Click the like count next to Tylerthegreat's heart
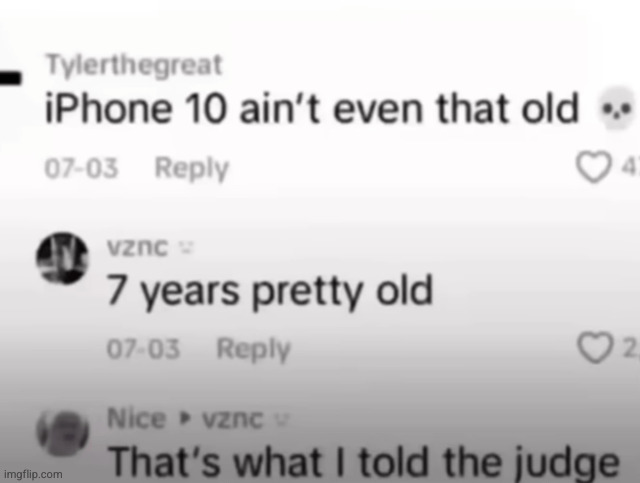Screen dimensions: 640x483 [x=629, y=167]
